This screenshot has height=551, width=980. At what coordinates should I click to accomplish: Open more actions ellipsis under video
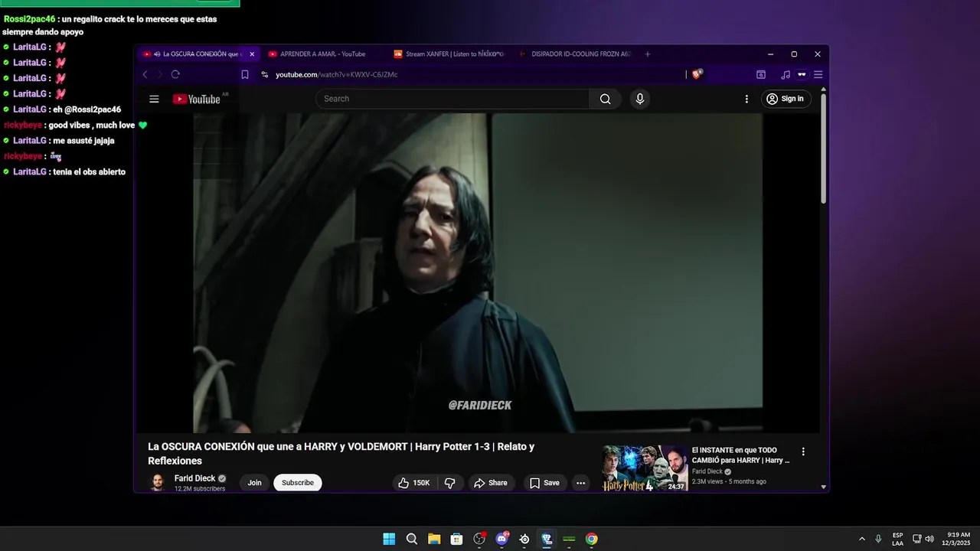(x=580, y=483)
